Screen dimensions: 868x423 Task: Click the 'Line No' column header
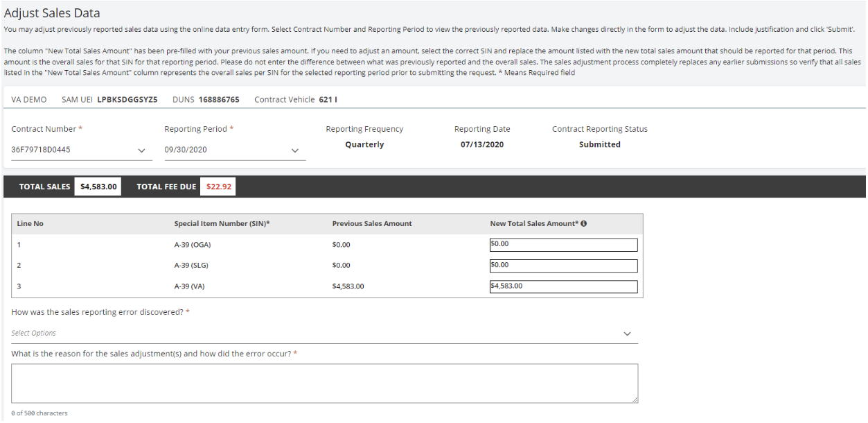click(30, 223)
